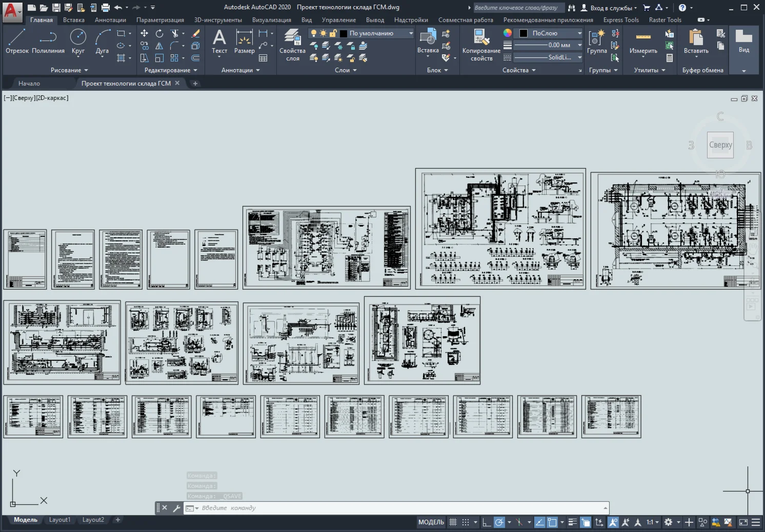Screen dimensions: 765x532
Task: Toggle drawing grid display in status bar
Action: pos(453,522)
